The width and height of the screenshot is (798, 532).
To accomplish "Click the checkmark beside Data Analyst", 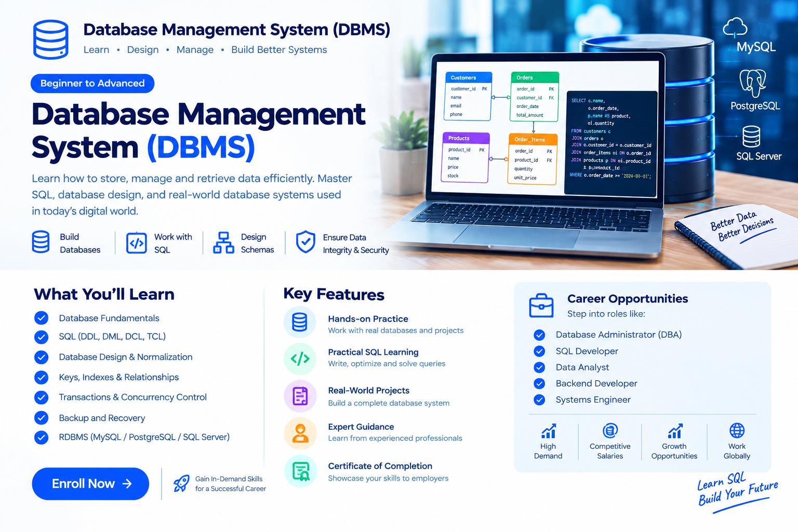I will click(x=539, y=368).
